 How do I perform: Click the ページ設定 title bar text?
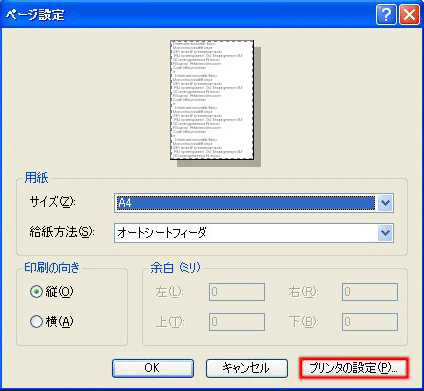point(35,15)
